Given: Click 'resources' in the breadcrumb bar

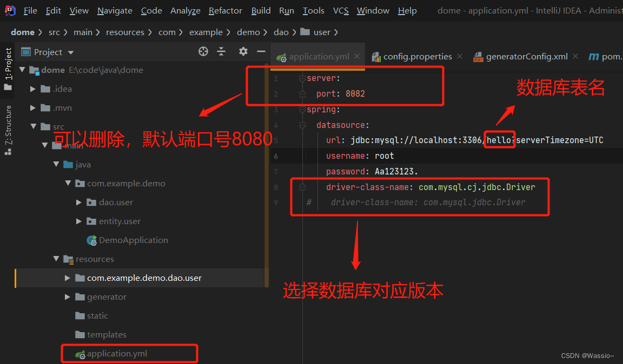Looking at the screenshot, I should point(125,32).
